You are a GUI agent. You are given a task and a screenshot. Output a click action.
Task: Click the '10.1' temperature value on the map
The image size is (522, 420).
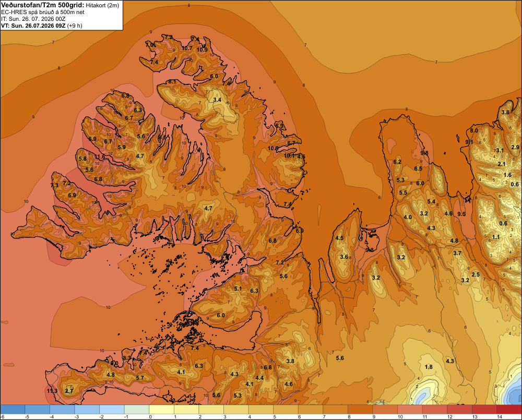289,156
